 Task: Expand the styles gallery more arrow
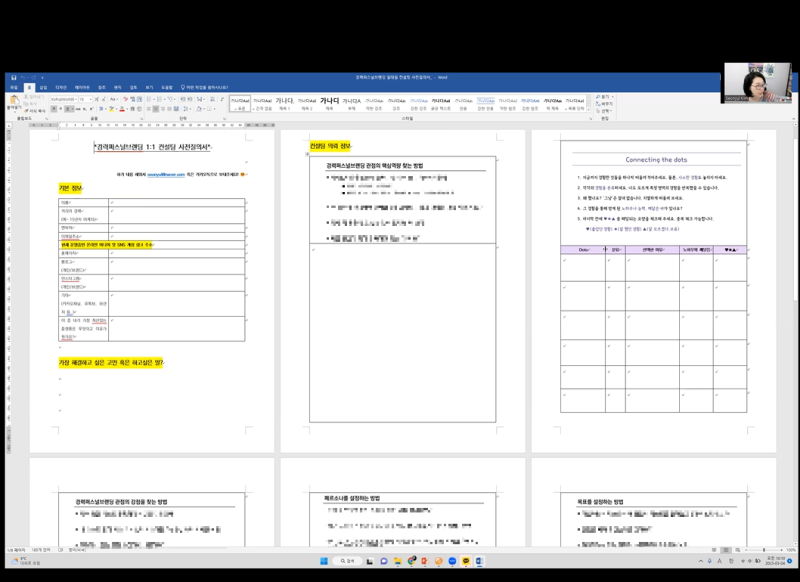[590, 110]
